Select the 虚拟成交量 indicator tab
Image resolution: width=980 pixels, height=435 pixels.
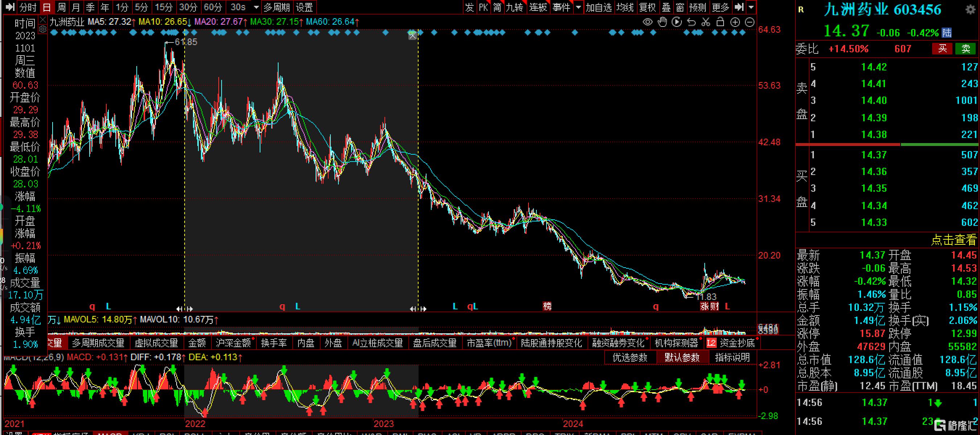point(156,343)
